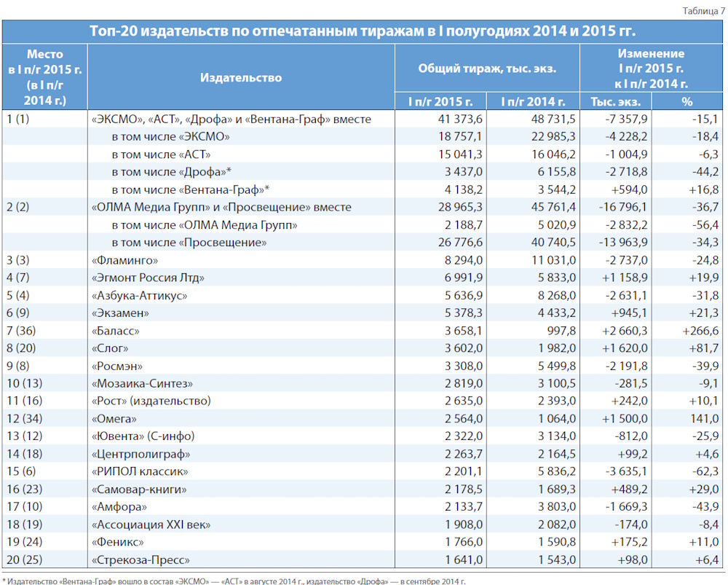This screenshot has height=585, width=728.
Task: Click publisher '«Баласс»'
Action: click(116, 331)
